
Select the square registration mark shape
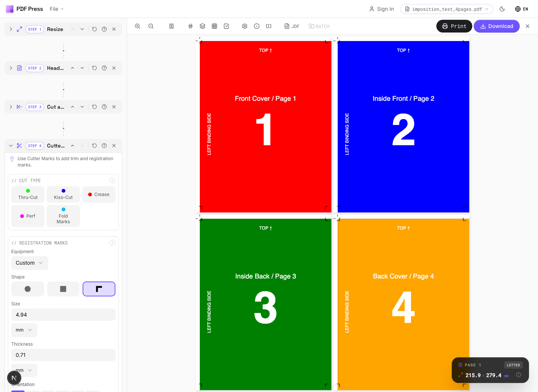[x=63, y=289]
